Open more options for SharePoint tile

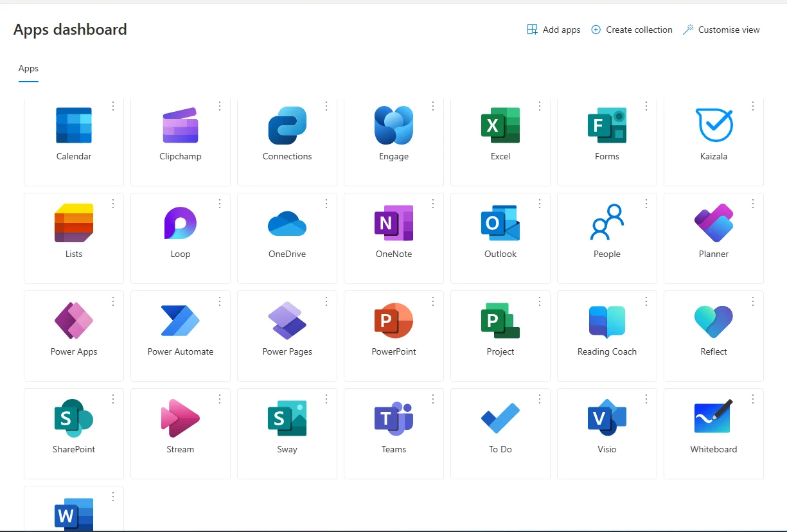[113, 399]
